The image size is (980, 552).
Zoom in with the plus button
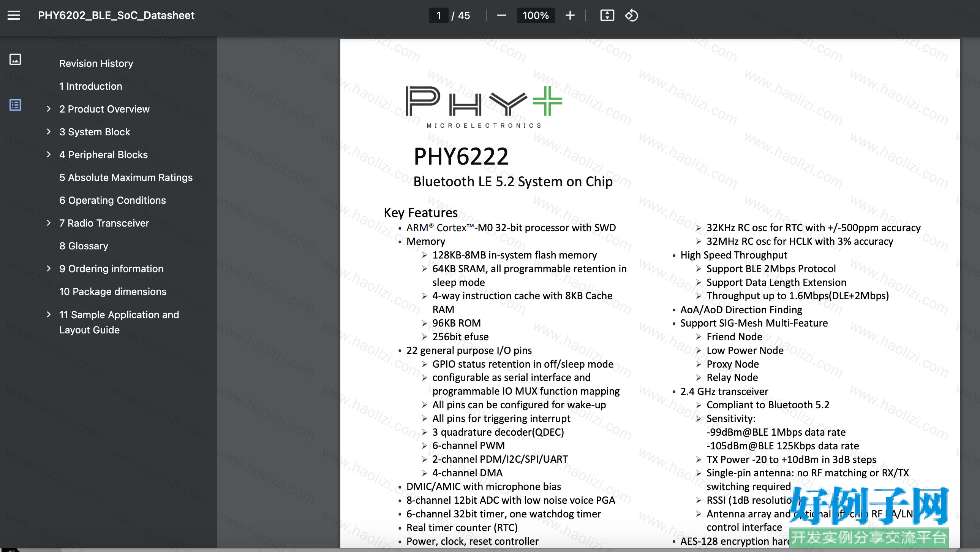point(570,15)
